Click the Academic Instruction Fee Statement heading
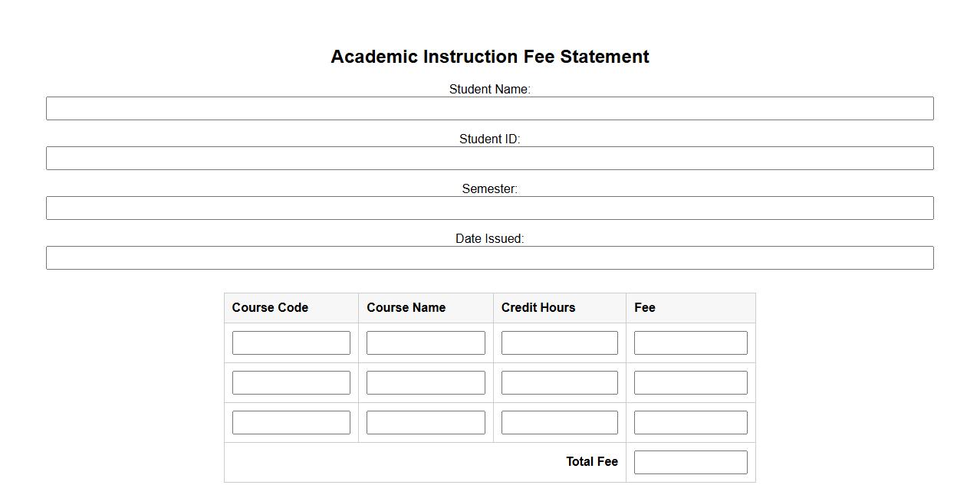The image size is (980, 498). (x=490, y=57)
